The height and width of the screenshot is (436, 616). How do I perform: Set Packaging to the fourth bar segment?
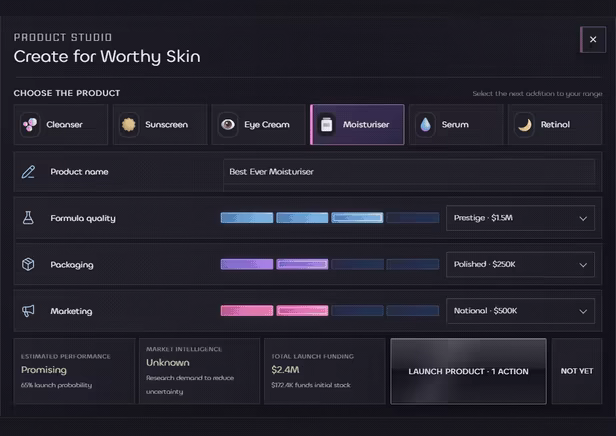pos(412,264)
